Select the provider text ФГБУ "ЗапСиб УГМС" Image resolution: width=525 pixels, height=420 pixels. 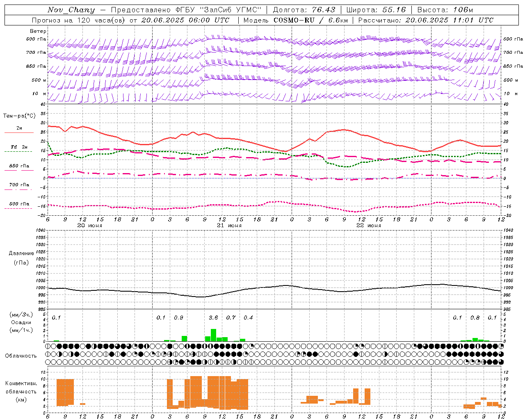[218, 10]
